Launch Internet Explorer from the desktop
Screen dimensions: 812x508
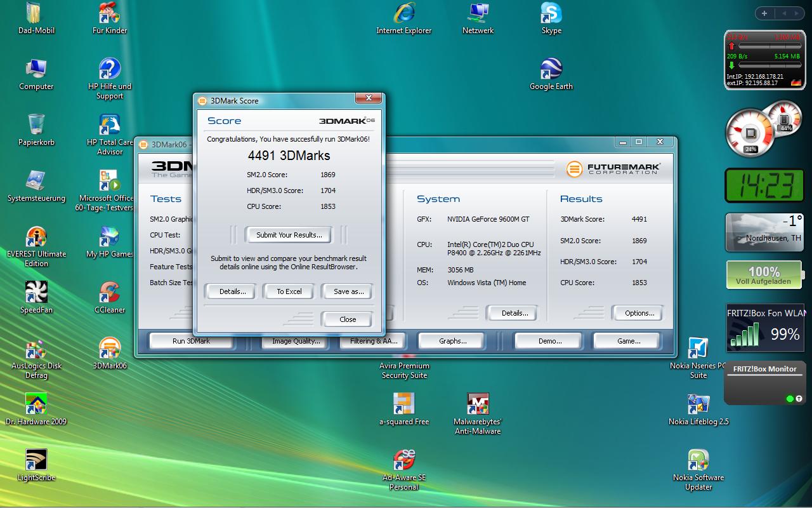tap(404, 19)
